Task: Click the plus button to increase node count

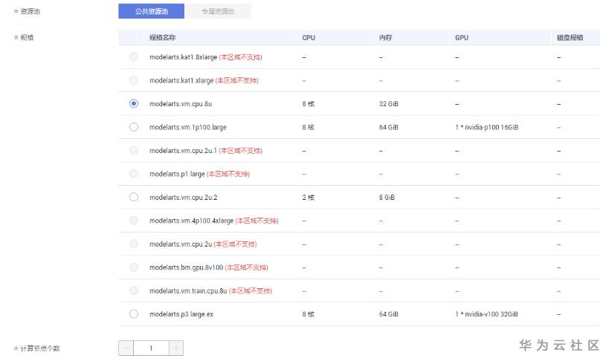Action: [x=175, y=348]
